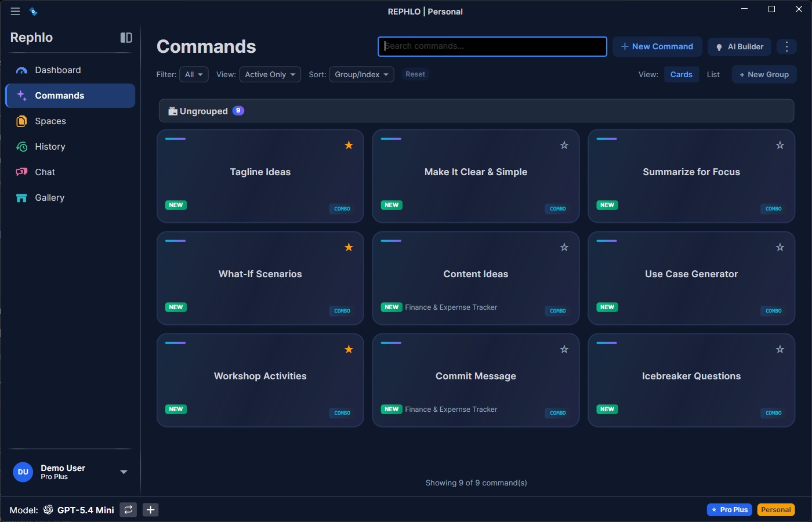The height and width of the screenshot is (522, 812).
Task: Click the DU user avatar
Action: [23, 472]
